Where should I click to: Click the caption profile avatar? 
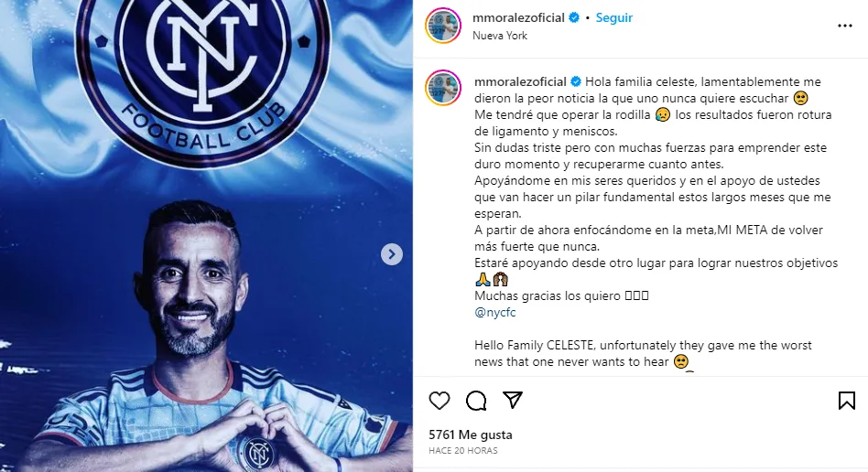443,88
